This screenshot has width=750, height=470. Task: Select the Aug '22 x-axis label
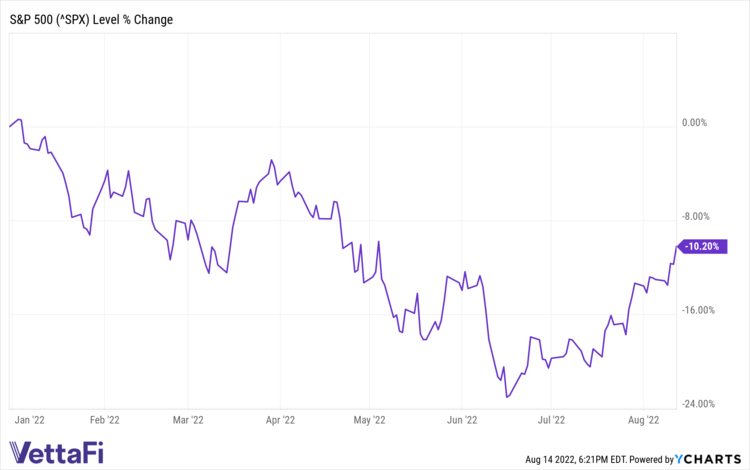coord(644,421)
